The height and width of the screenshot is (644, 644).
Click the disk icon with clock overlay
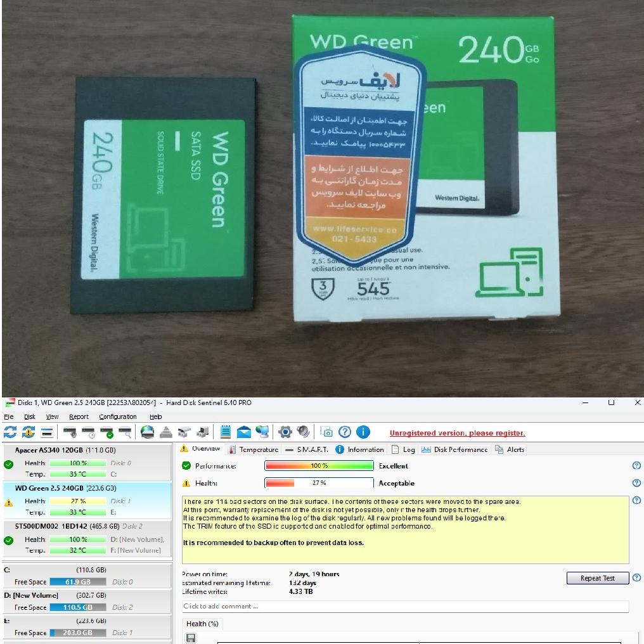(88, 432)
